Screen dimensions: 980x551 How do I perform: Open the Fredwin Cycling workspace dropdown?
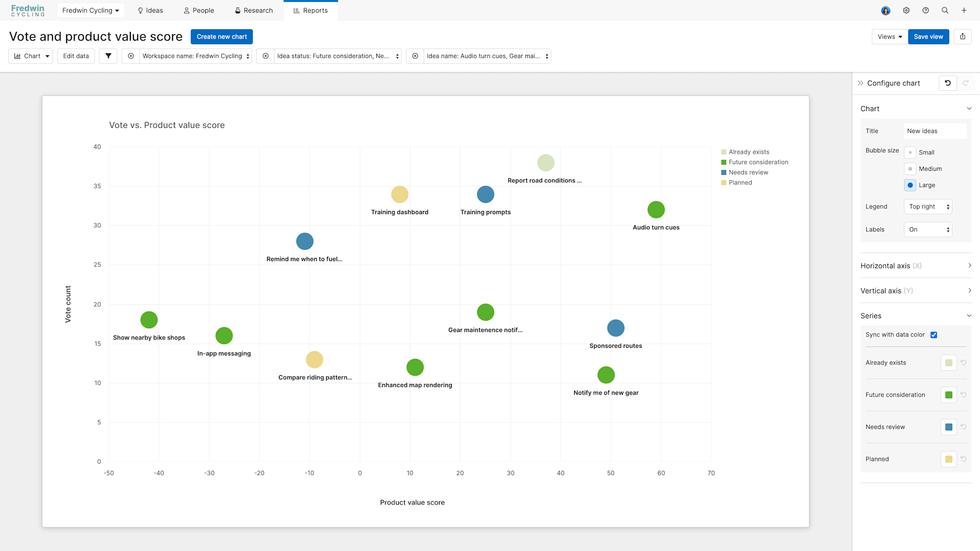click(90, 10)
